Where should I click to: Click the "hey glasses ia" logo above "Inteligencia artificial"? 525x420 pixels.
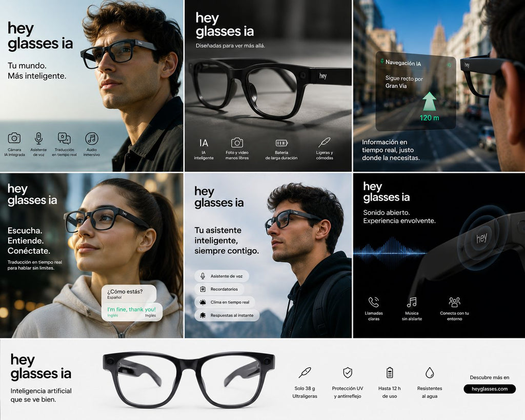tap(41, 367)
